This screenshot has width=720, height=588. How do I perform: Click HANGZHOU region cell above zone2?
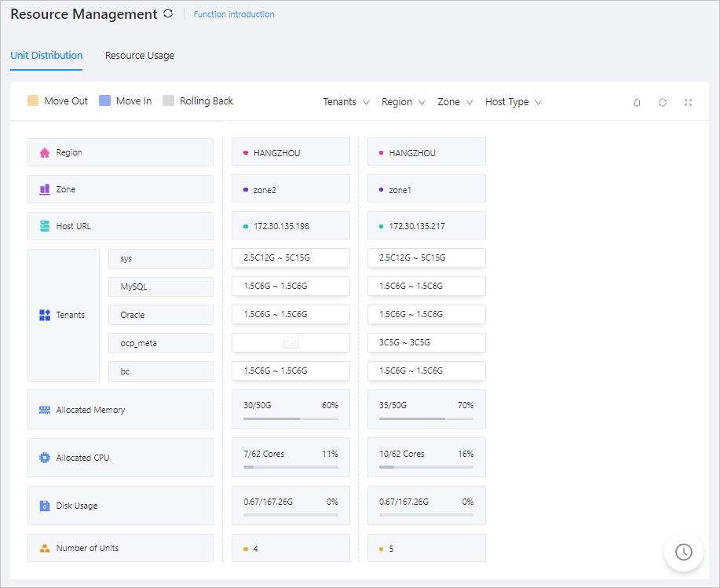coord(291,152)
